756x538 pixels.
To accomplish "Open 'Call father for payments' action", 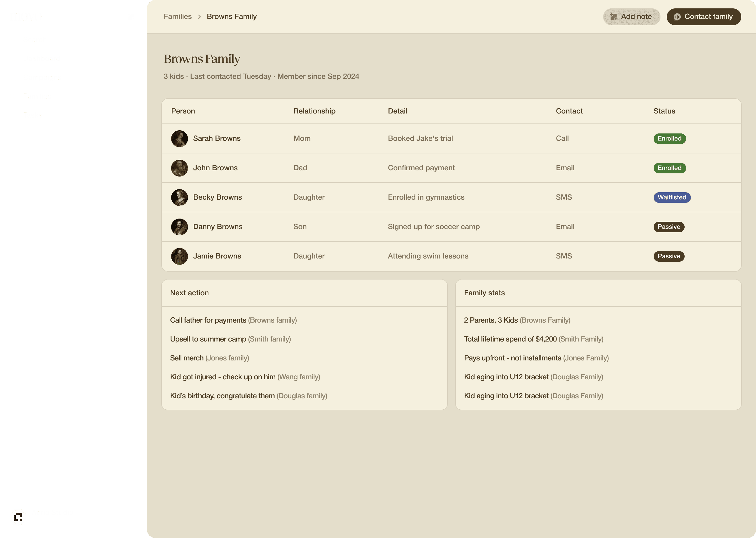I will point(208,320).
